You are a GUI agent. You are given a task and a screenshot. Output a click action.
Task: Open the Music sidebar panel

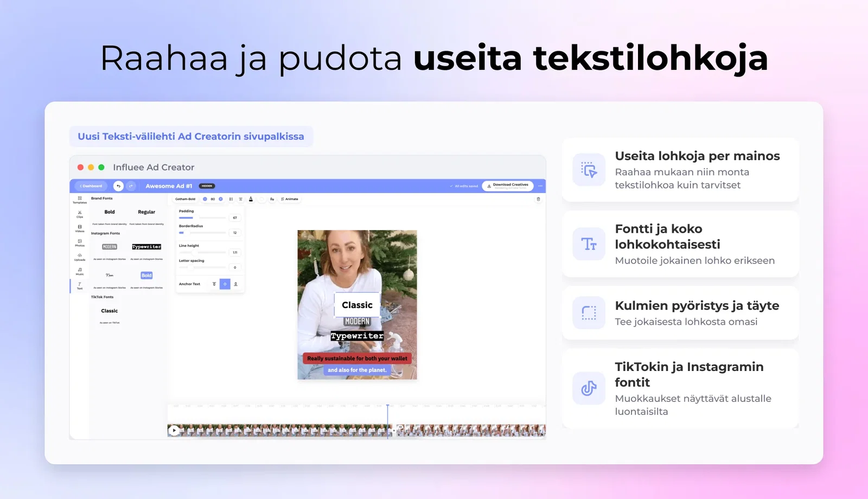[80, 271]
